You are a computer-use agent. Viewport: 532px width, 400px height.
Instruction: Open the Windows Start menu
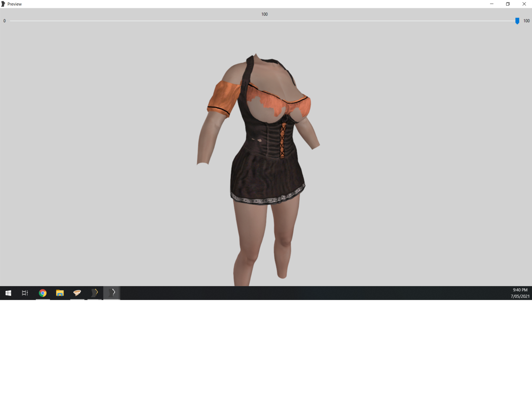[8, 293]
